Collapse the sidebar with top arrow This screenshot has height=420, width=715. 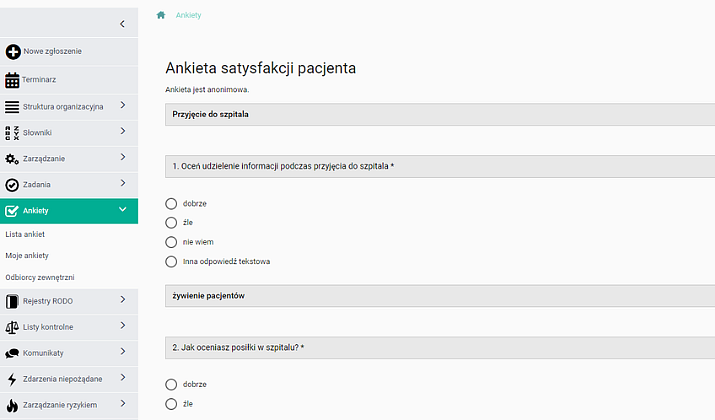point(122,23)
